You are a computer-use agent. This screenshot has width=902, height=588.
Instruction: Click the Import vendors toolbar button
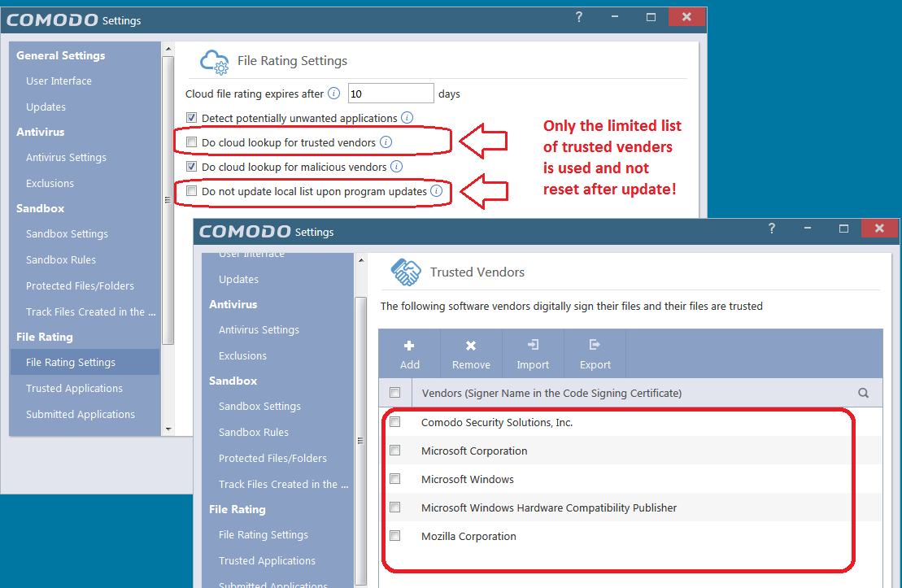tap(533, 354)
